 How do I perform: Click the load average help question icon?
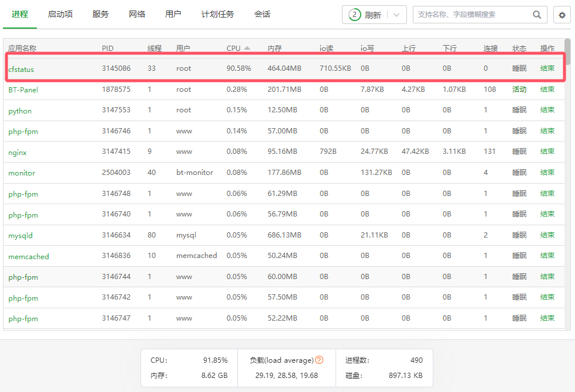(319, 360)
